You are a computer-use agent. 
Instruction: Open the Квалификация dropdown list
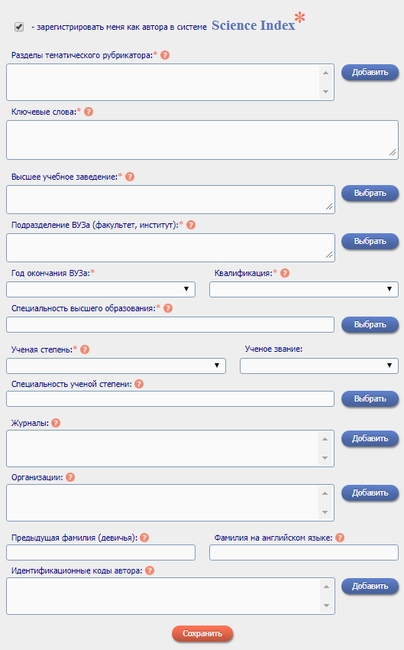click(304, 289)
